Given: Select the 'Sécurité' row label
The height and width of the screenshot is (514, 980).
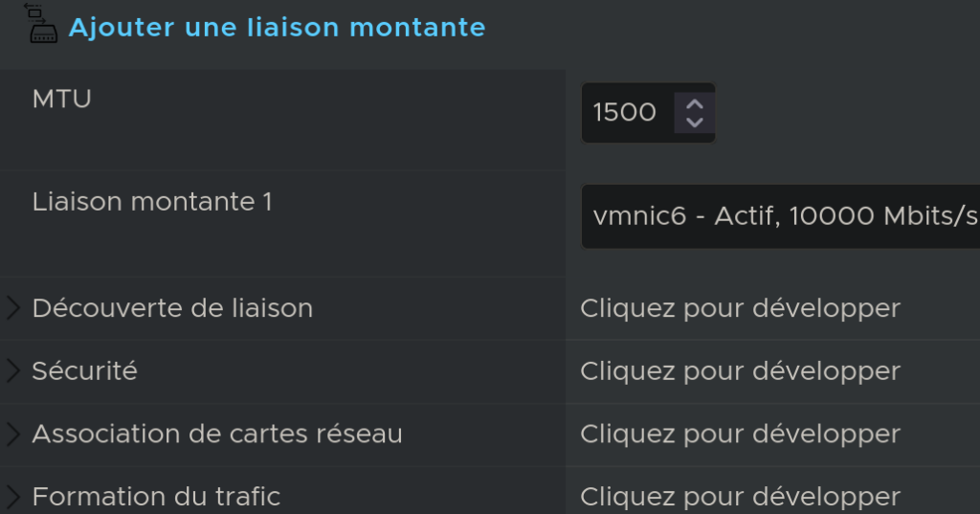Looking at the screenshot, I should (84, 371).
